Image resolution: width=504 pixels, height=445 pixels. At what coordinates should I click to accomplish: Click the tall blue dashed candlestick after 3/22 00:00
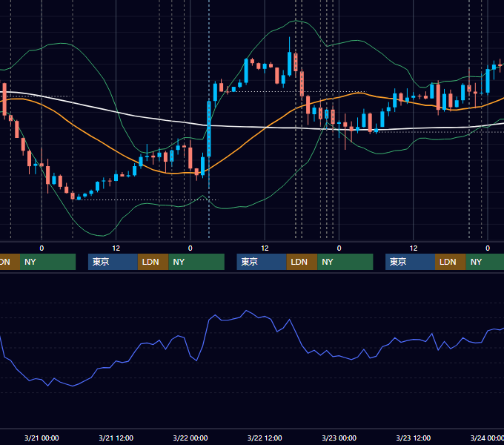209,128
